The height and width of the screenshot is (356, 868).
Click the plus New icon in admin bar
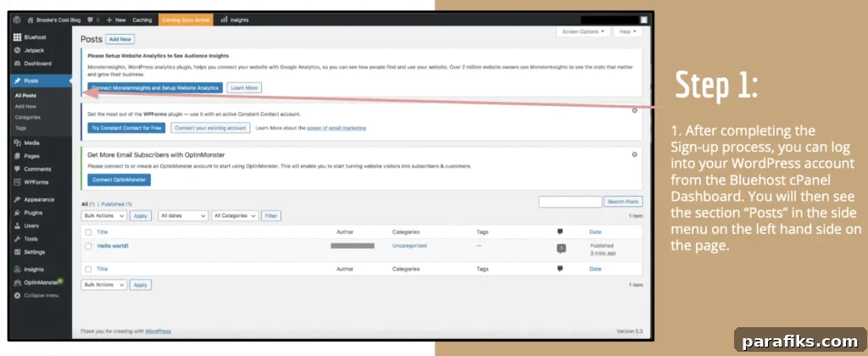[x=109, y=20]
